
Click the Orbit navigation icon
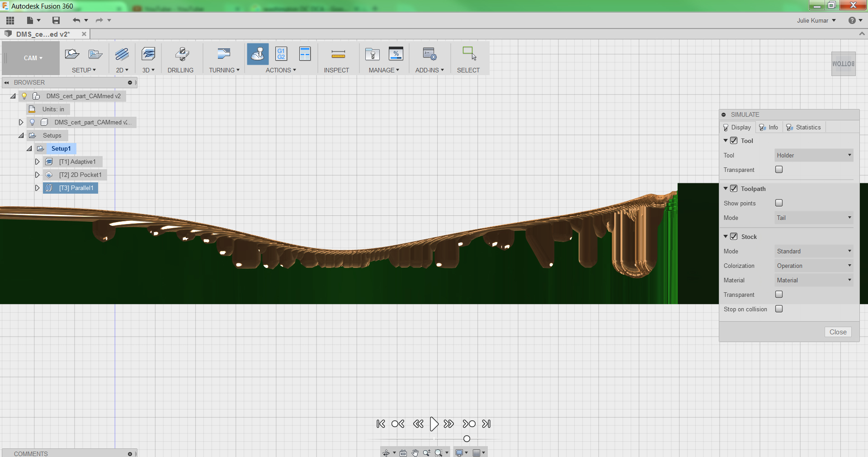click(x=386, y=452)
